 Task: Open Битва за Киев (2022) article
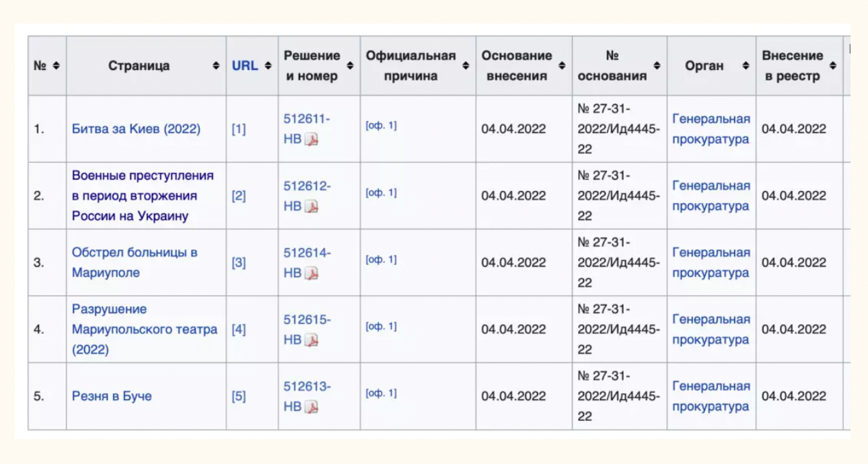136,129
